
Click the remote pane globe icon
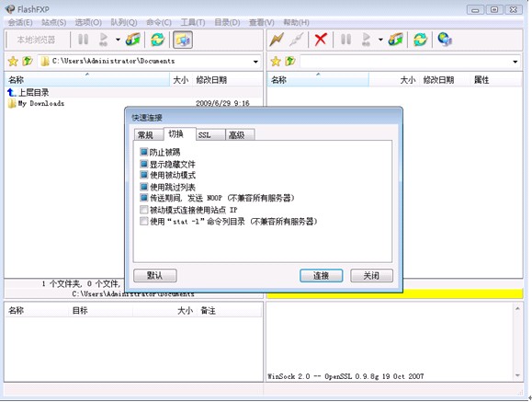(x=444, y=40)
